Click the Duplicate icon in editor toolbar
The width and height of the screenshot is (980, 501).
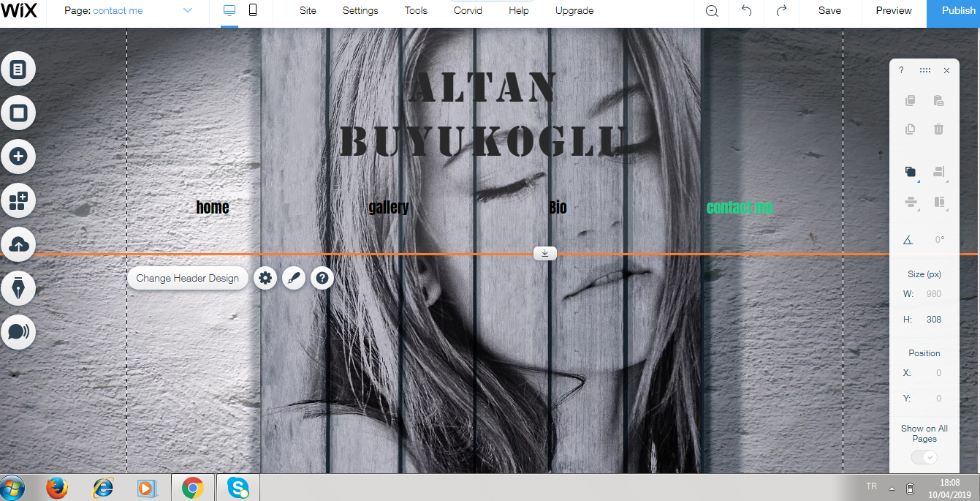coord(911,129)
